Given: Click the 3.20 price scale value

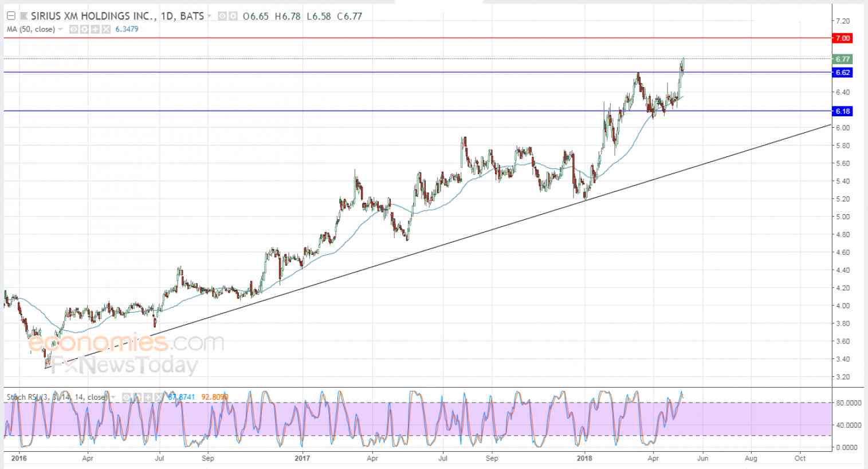Looking at the screenshot, I should [843, 377].
